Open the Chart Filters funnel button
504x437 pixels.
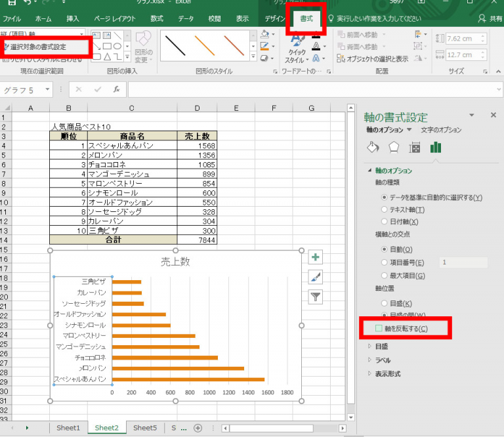tap(316, 297)
